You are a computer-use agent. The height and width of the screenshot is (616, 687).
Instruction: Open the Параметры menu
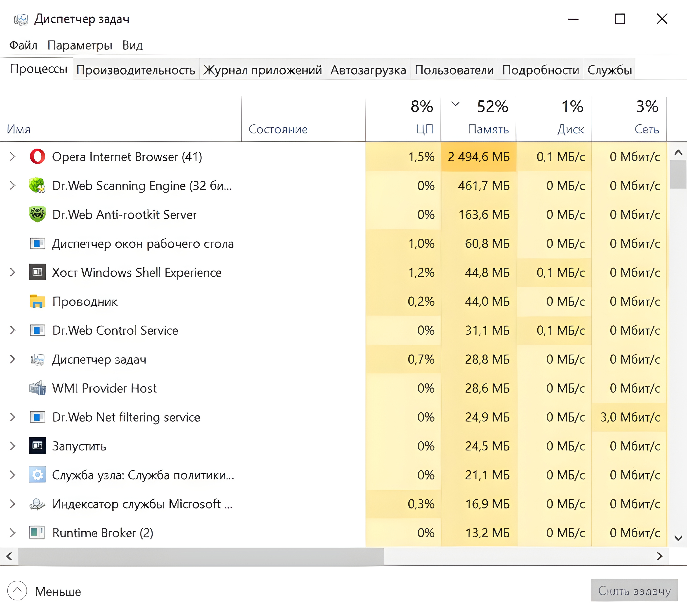pos(80,45)
